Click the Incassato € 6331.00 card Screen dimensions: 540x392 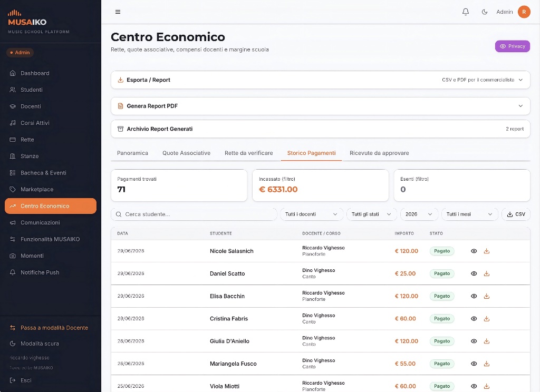[x=320, y=185]
